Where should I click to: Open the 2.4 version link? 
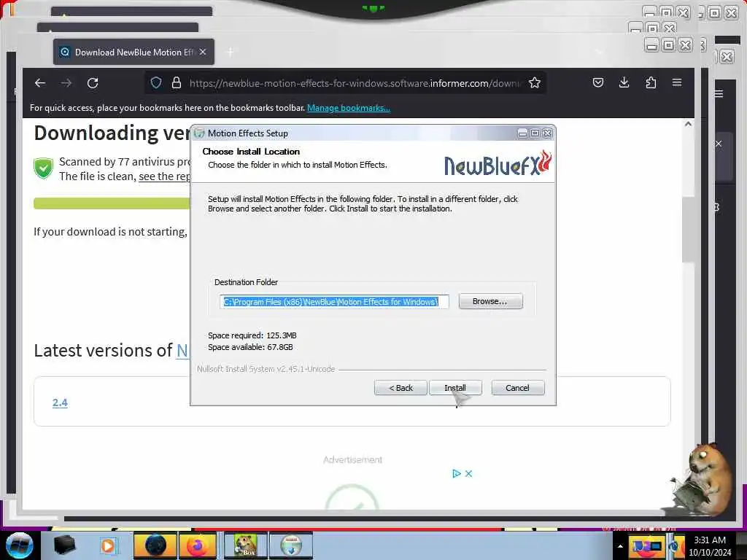[x=60, y=402]
